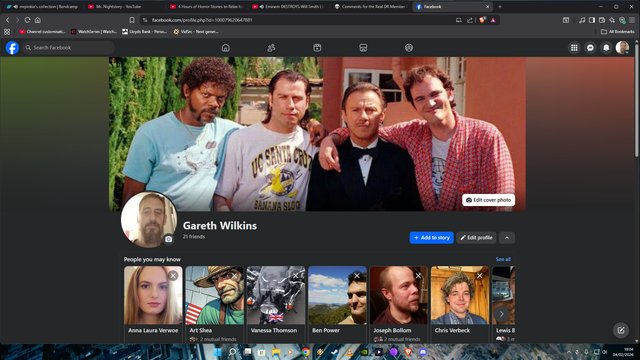640x360 pixels.
Task: Click the share page icon in address bar
Action: tap(470, 20)
